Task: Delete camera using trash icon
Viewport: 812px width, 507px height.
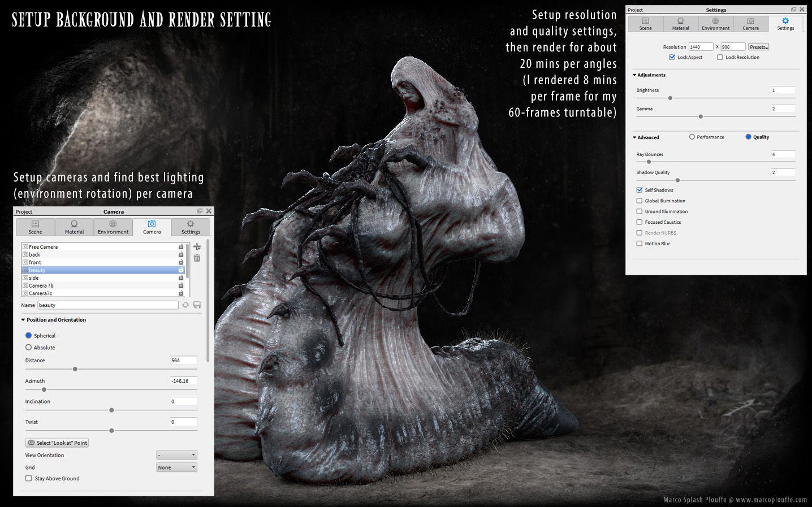Action: (197, 258)
